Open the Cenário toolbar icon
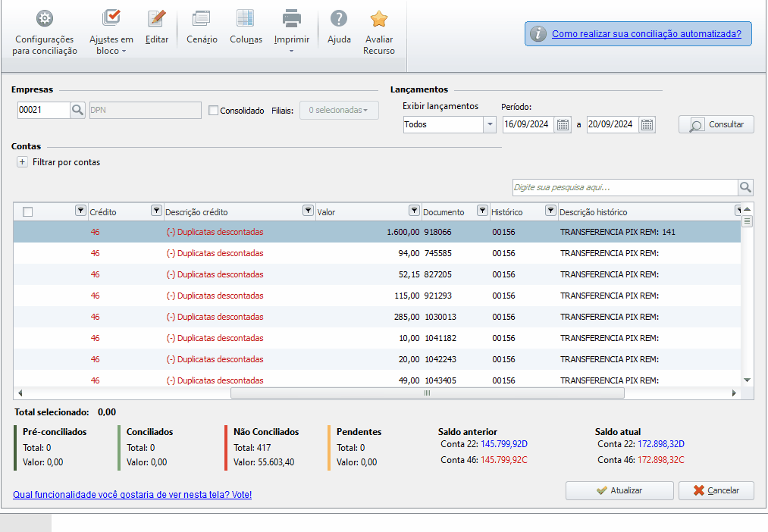The image size is (768, 532). coord(202,19)
